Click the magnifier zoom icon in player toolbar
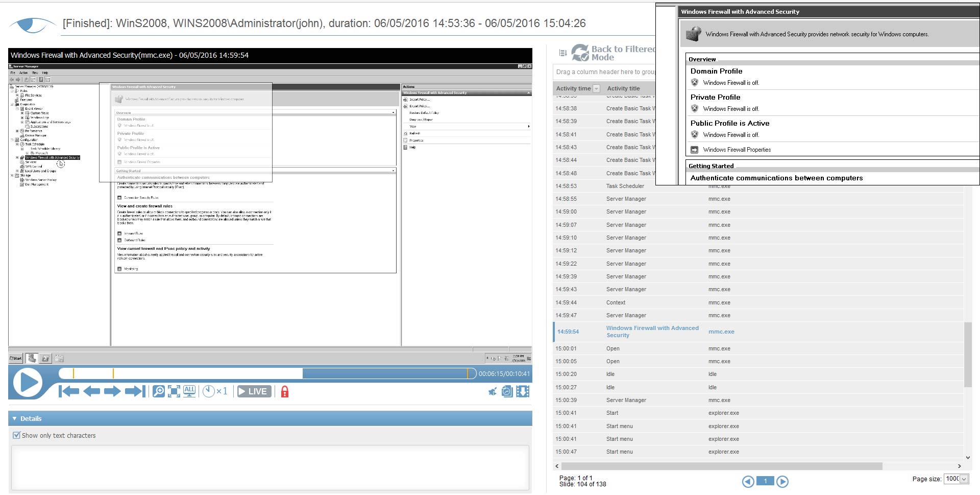 coord(159,391)
